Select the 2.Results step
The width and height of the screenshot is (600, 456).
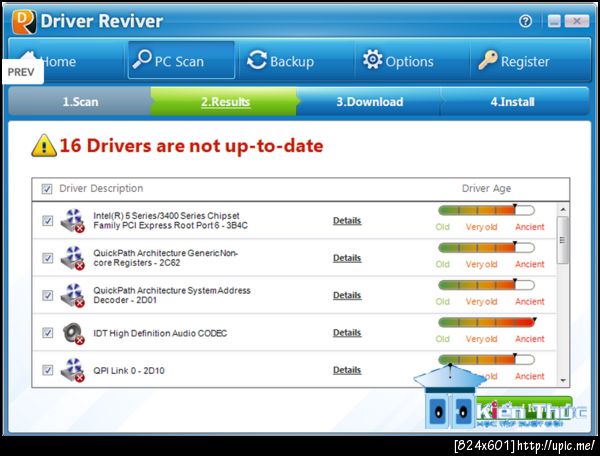(224, 102)
